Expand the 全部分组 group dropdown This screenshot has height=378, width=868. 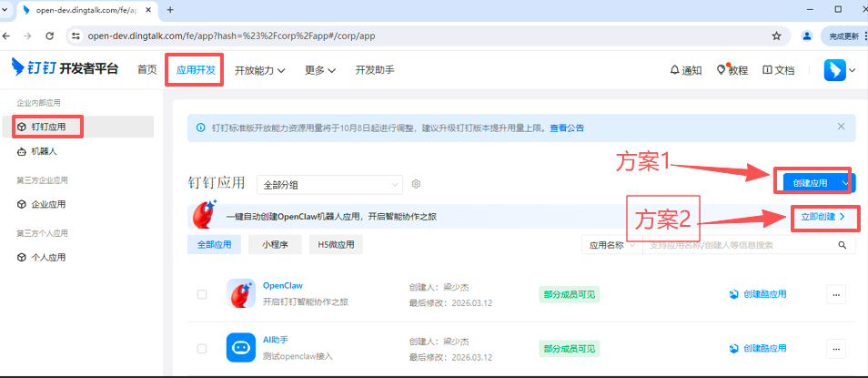(330, 185)
